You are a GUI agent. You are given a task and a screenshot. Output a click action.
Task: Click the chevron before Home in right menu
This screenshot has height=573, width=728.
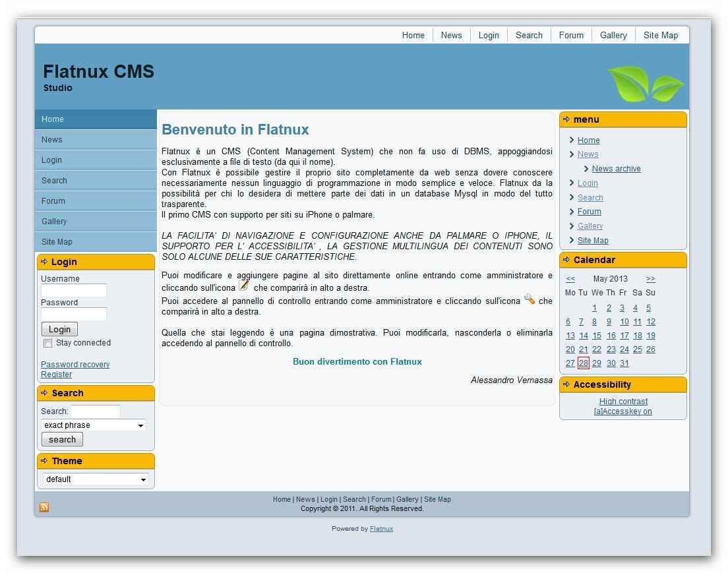coord(572,140)
